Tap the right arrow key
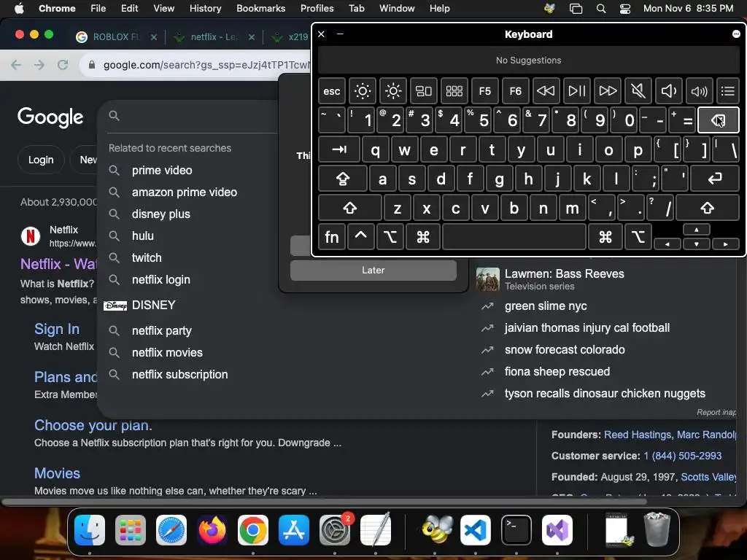The height and width of the screenshot is (560, 747). pos(725,244)
